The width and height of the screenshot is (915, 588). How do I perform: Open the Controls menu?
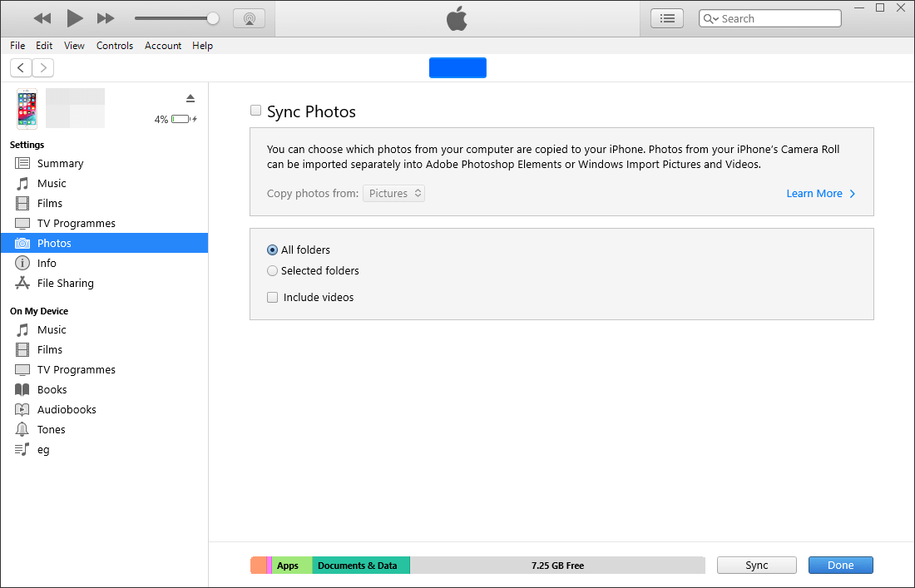click(115, 46)
